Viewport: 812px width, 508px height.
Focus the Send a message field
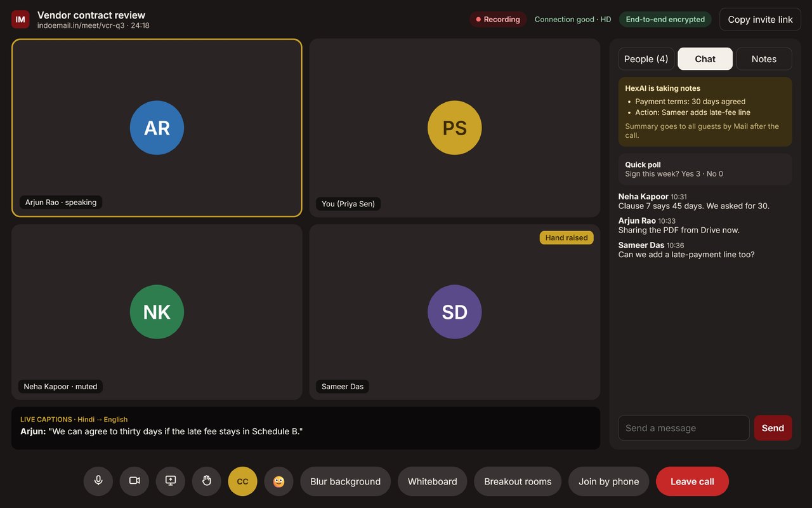pos(684,428)
